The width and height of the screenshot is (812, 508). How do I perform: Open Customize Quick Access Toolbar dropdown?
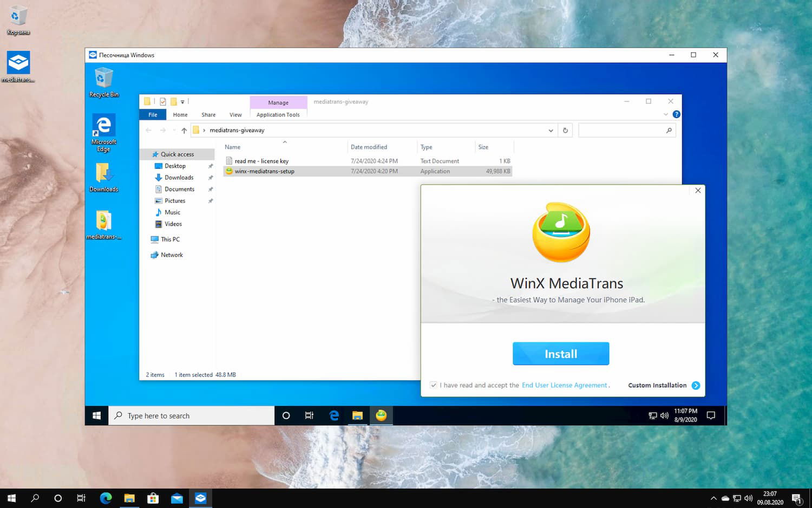(x=182, y=101)
